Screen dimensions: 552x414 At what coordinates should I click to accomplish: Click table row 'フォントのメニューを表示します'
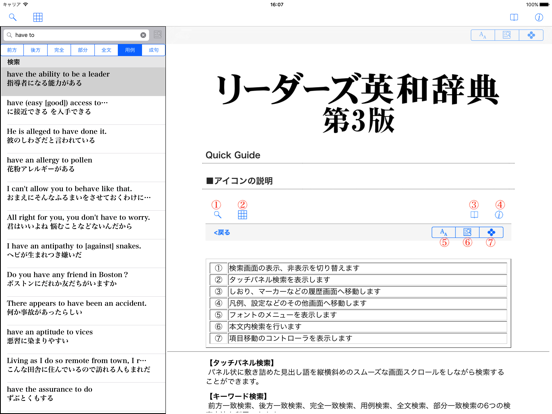point(358,315)
